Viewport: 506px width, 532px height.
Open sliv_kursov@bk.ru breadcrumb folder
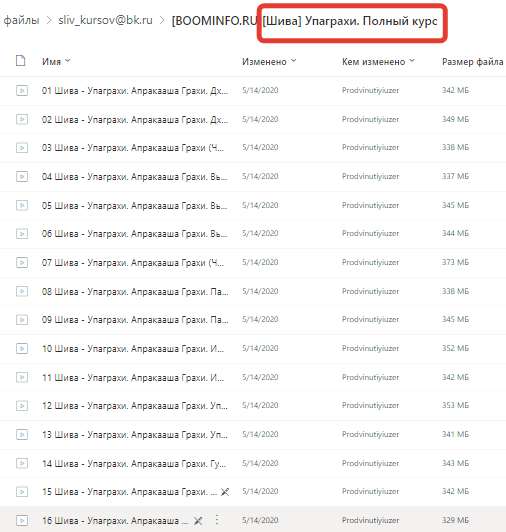(x=105, y=20)
